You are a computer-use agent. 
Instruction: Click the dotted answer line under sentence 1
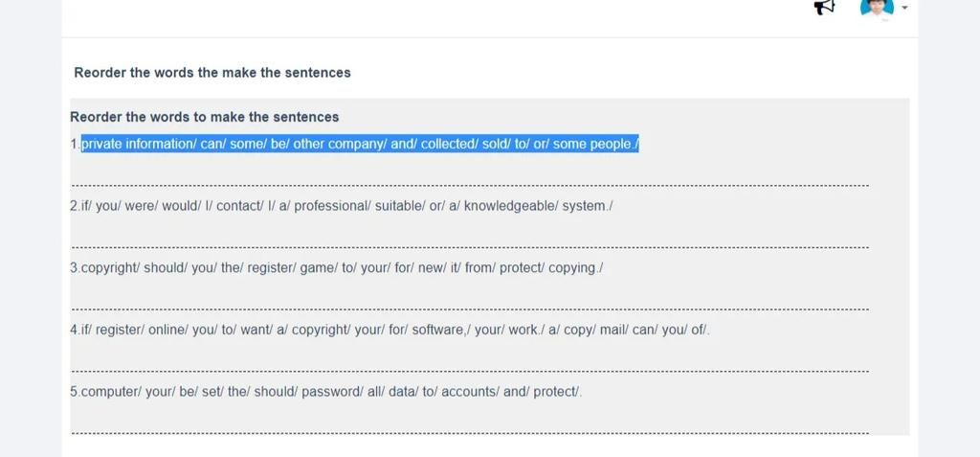[x=470, y=185]
